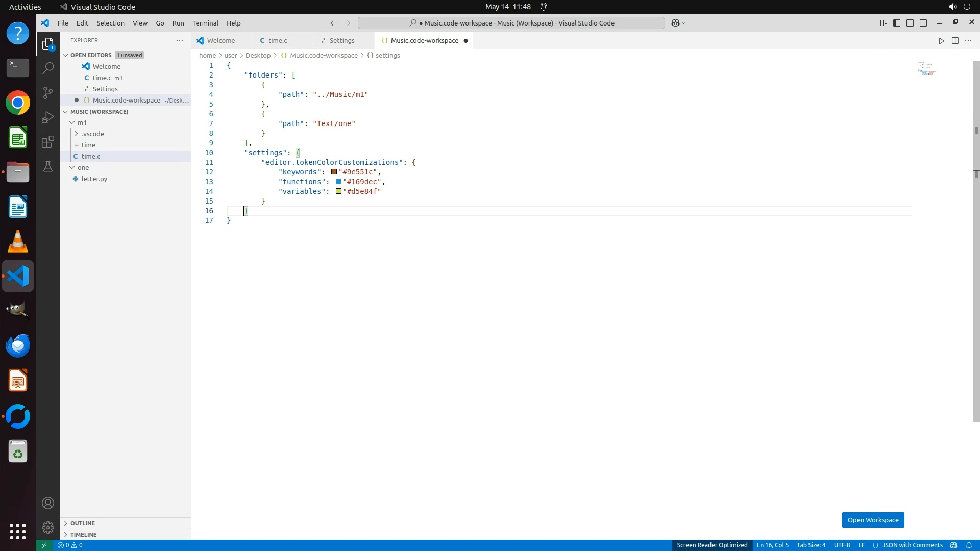Click the Manage gear icon
The height and width of the screenshot is (551, 980).
coord(48,527)
